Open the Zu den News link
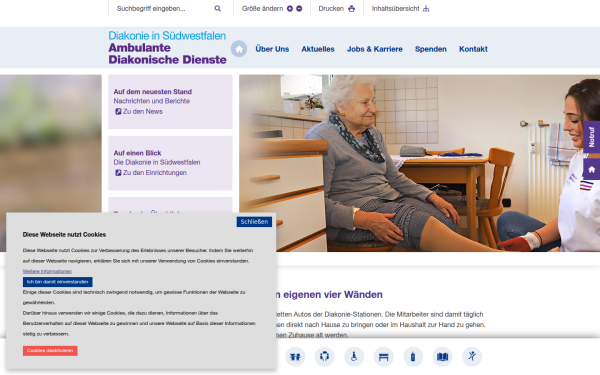The height and width of the screenshot is (375, 600). tap(143, 112)
